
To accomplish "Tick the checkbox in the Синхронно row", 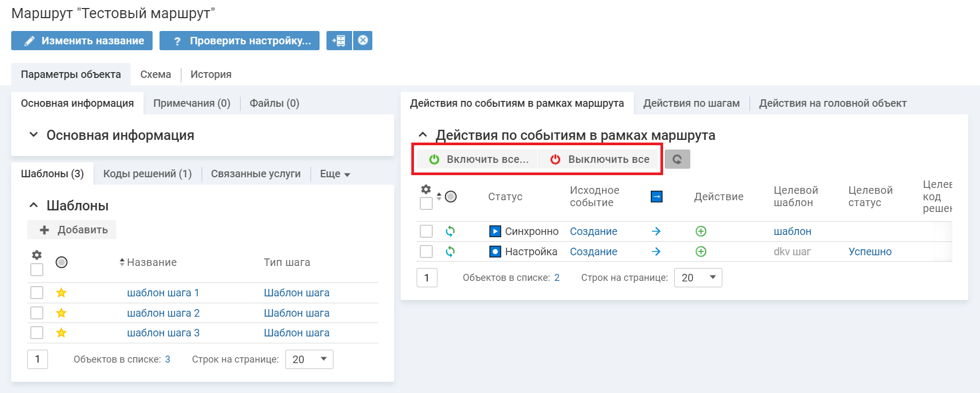I will pyautogui.click(x=426, y=231).
